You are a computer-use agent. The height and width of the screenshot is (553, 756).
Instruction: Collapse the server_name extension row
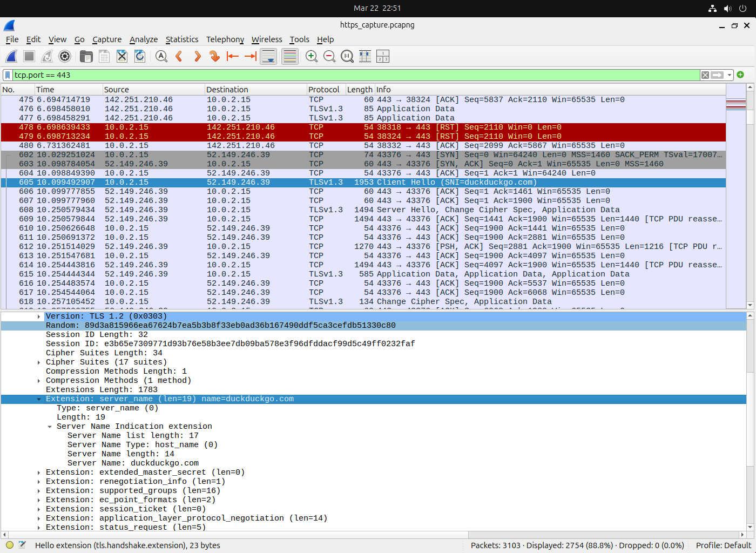(39, 399)
